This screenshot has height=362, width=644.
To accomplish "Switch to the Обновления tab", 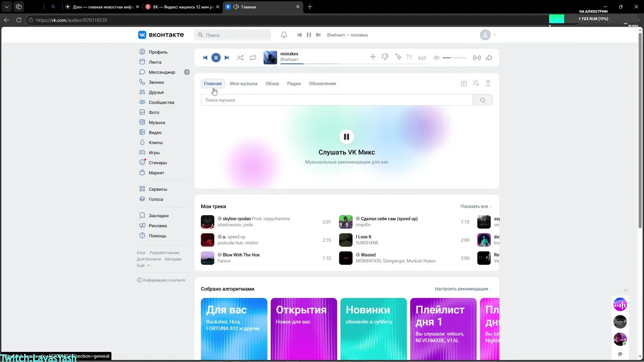I will 323,83.
